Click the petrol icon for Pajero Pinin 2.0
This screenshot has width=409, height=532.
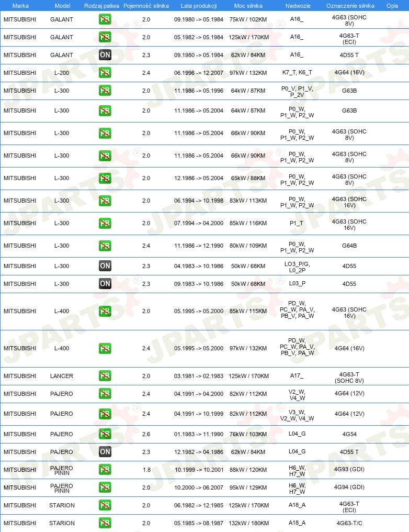105,487
